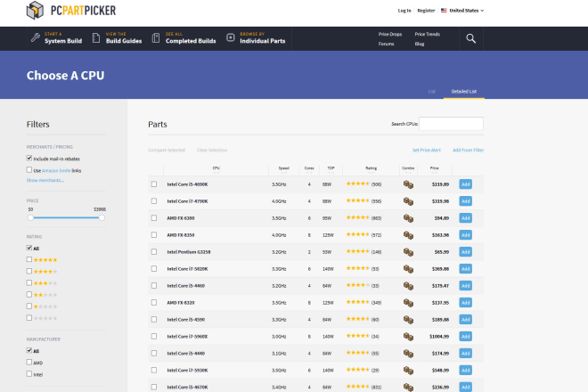
Task: Focus the Search CPUs input field
Action: (451, 124)
